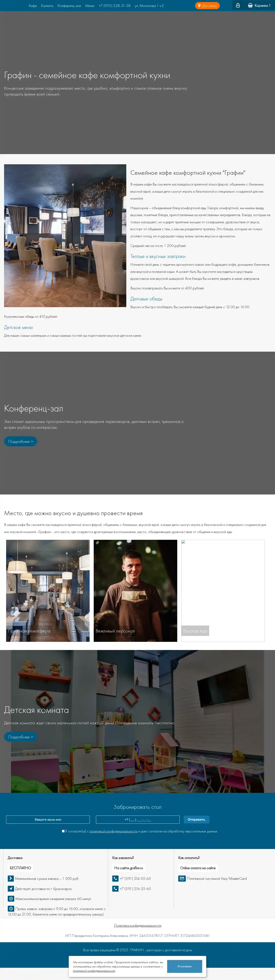Viewport: 275px width, 980px height.
Task: Accept cookies with Я согласен button
Action: tap(185, 966)
